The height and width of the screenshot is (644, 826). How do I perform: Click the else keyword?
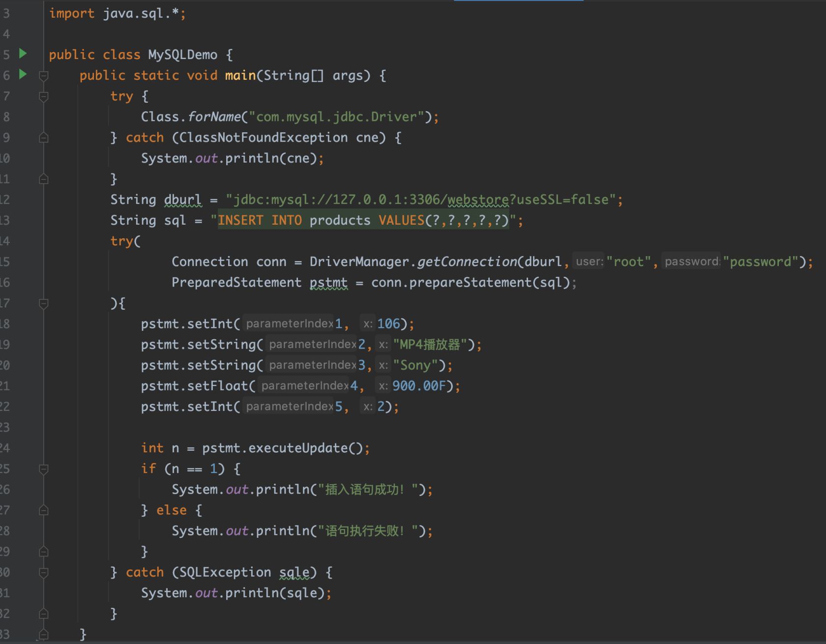171,510
